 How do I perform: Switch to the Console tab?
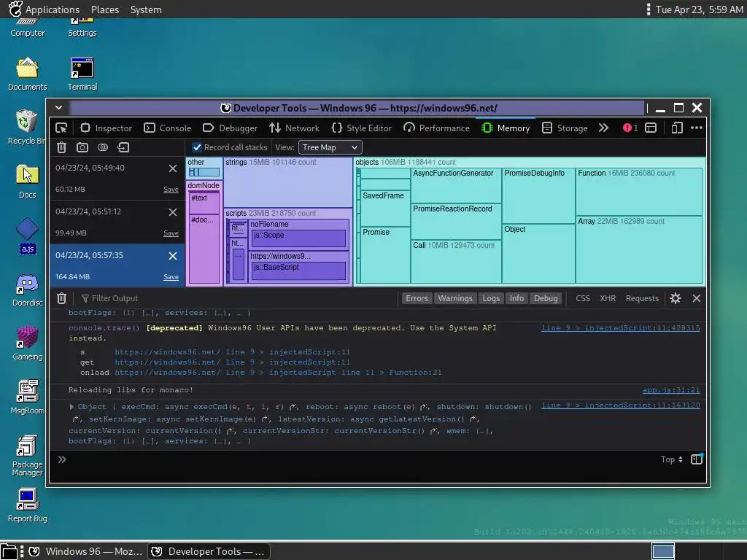click(169, 128)
